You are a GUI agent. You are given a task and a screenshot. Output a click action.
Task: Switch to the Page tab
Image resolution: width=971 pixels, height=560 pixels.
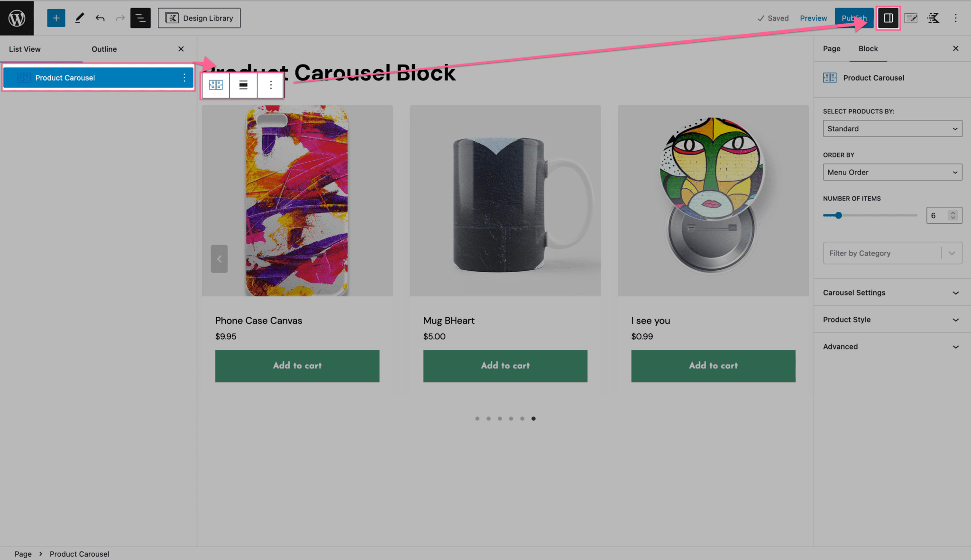(832, 48)
